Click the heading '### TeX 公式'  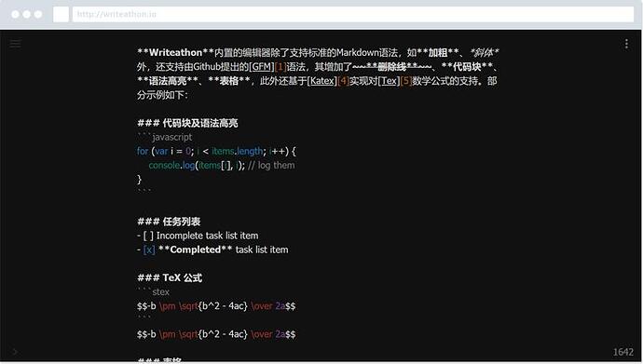click(x=170, y=277)
